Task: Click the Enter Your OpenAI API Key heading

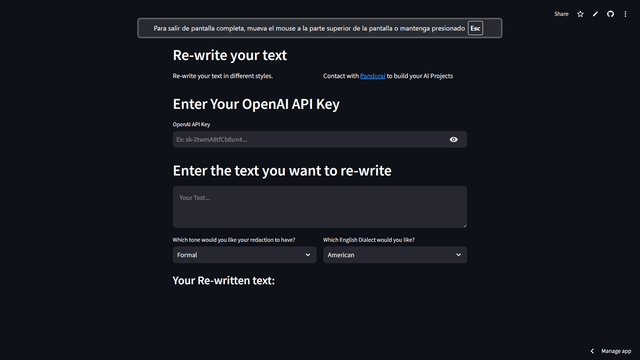Action: [256, 104]
